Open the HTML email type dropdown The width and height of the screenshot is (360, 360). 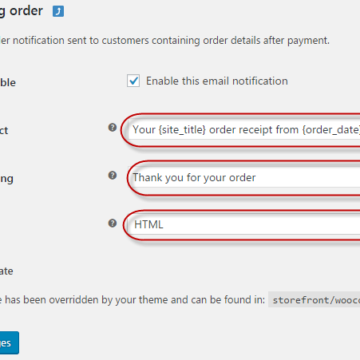244,225
